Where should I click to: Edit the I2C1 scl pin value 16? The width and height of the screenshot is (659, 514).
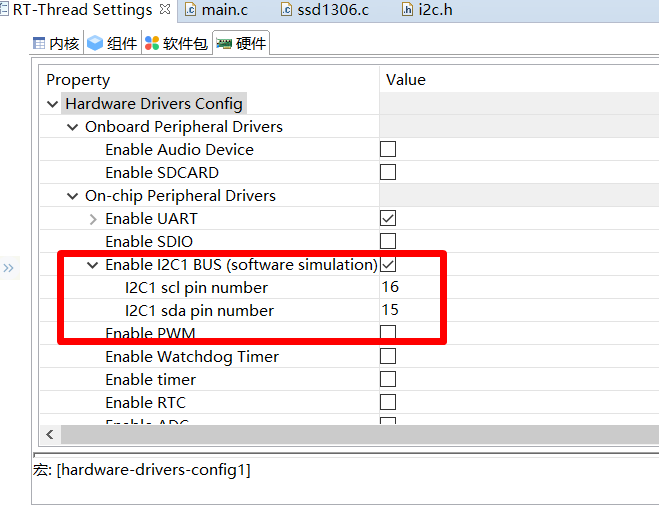tap(390, 287)
